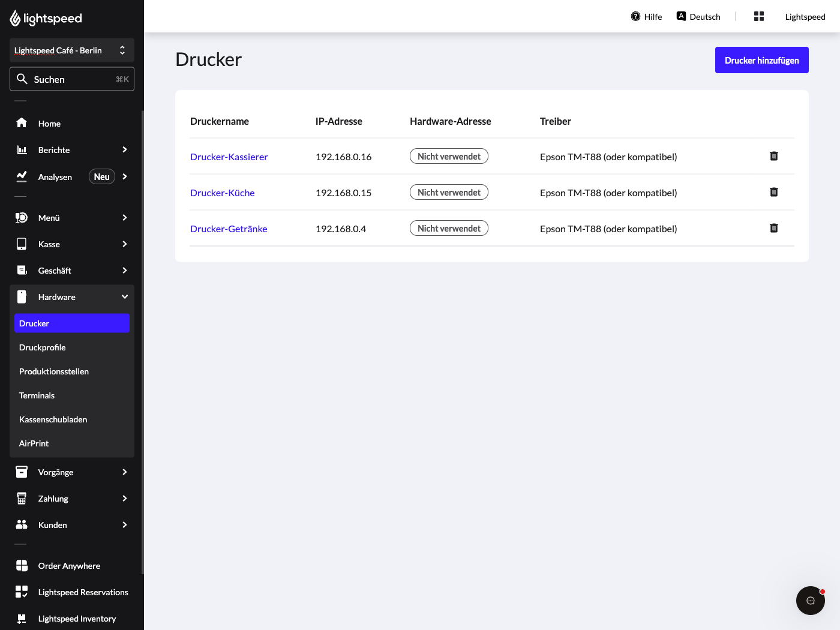
Task: Click the Kunden people icon
Action: tap(22, 524)
